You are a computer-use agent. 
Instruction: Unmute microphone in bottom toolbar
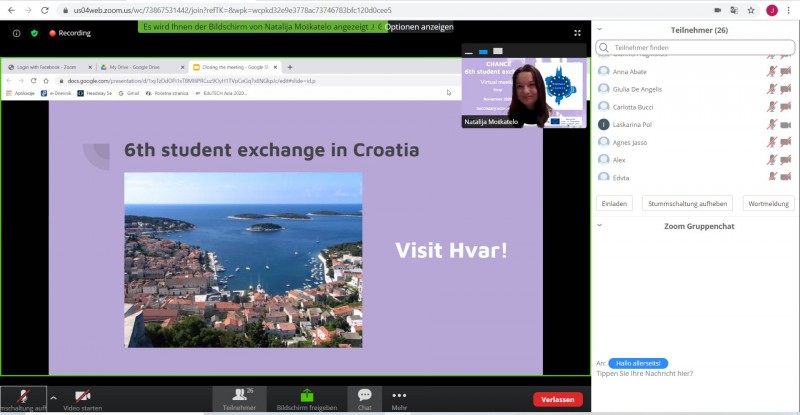point(23,399)
